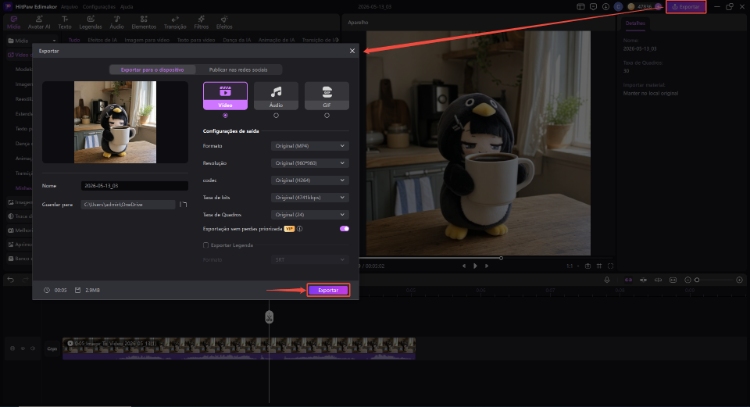Click the Capa button on timeline track

(52, 349)
